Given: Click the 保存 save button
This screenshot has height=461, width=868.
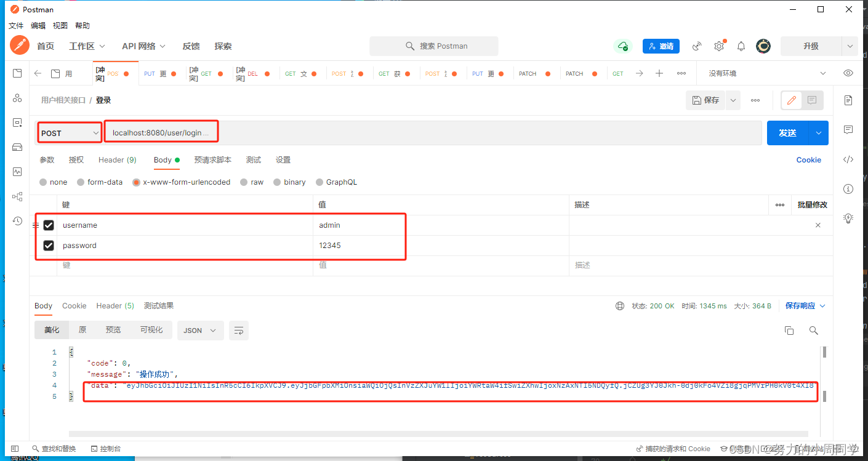Looking at the screenshot, I should tap(705, 100).
